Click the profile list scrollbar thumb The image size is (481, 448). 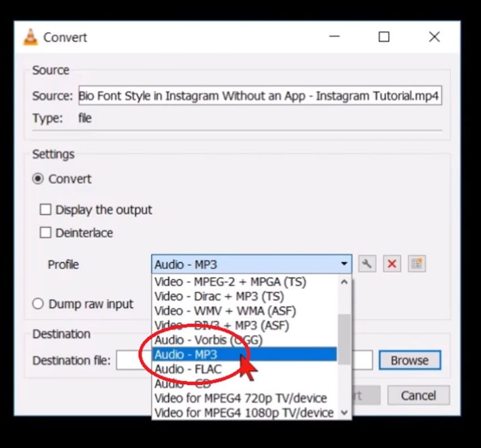[344, 339]
